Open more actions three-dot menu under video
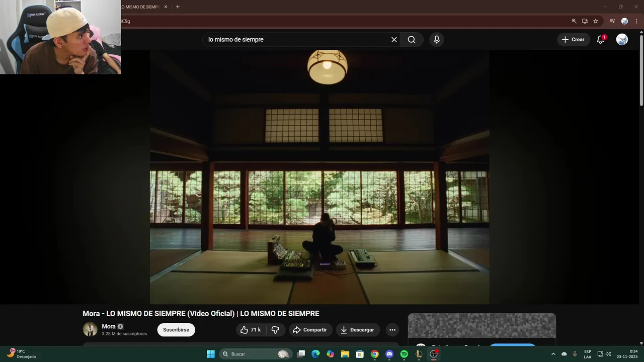Image resolution: width=644 pixels, height=362 pixels. point(392,330)
